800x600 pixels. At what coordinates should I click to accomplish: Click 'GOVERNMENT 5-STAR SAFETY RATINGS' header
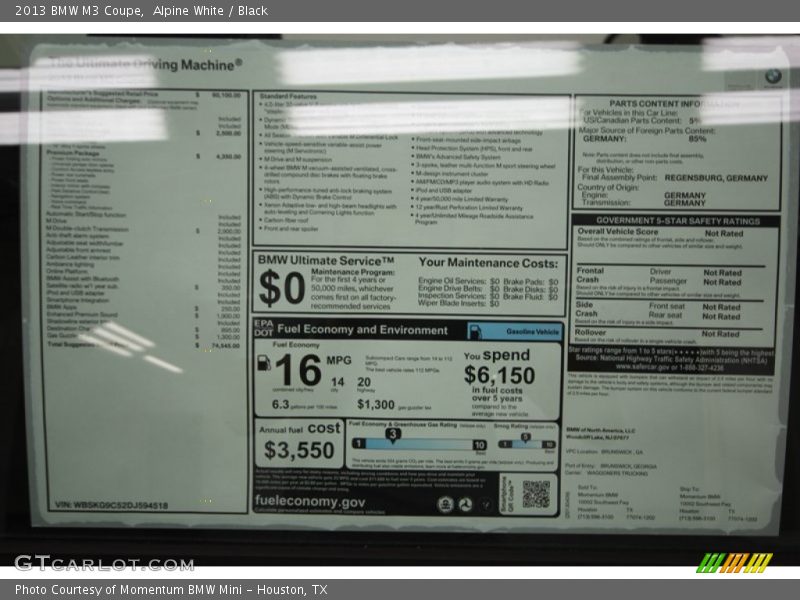click(678, 221)
